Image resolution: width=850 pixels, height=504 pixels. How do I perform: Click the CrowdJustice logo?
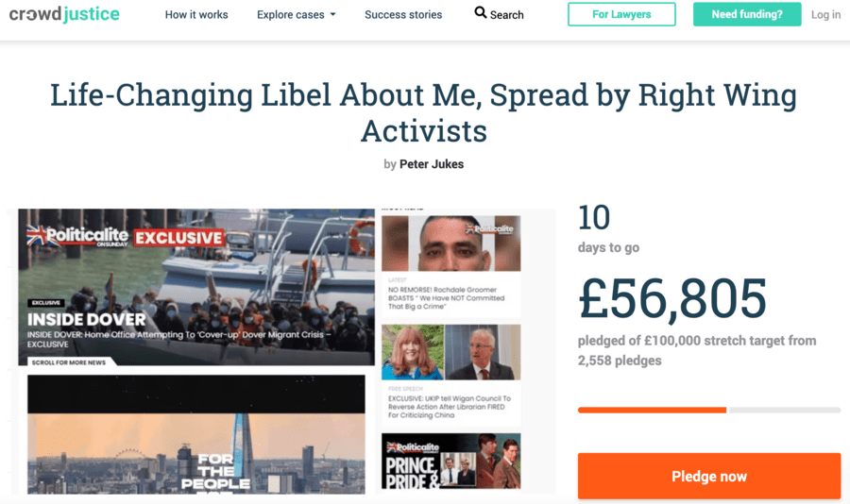point(64,14)
